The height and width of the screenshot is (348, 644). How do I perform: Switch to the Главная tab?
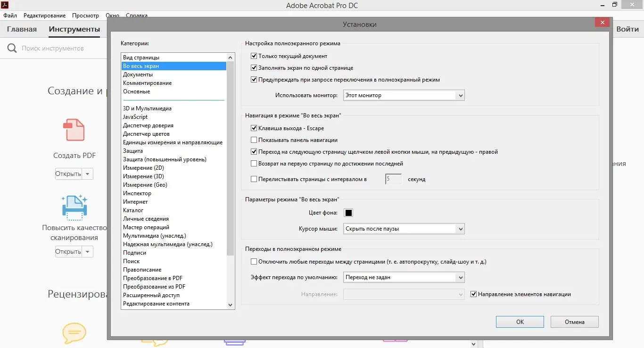pyautogui.click(x=22, y=29)
